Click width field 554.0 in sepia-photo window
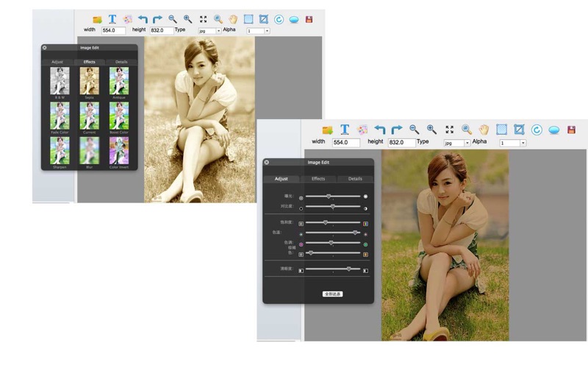The height and width of the screenshot is (368, 588). 113,30
